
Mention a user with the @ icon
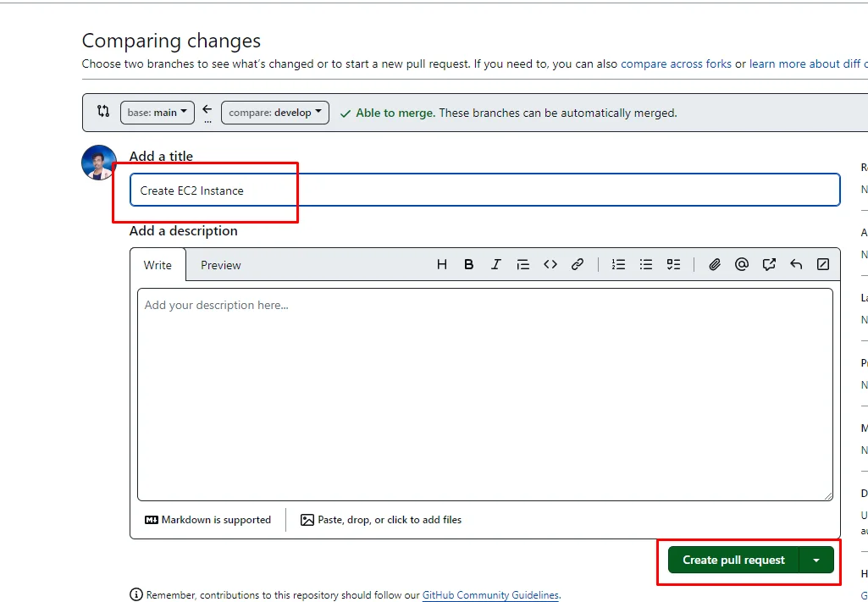click(742, 264)
